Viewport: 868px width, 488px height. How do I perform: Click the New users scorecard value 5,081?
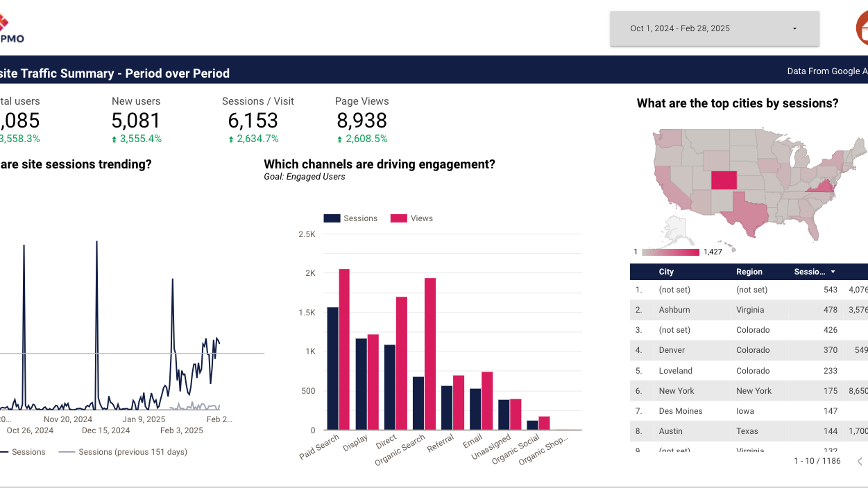[x=136, y=121]
